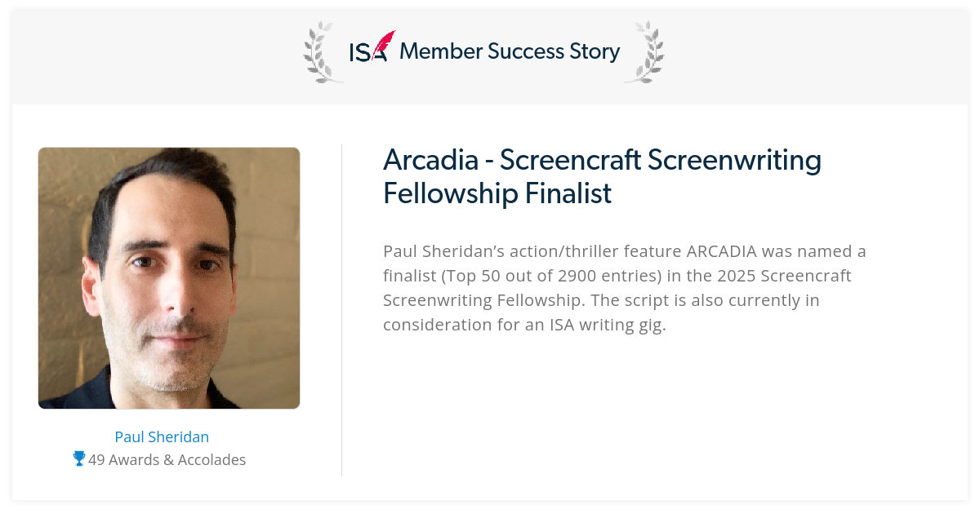Click the 'Fellowship Finalist' title line
This screenshot has width=980, height=514.
click(x=497, y=194)
